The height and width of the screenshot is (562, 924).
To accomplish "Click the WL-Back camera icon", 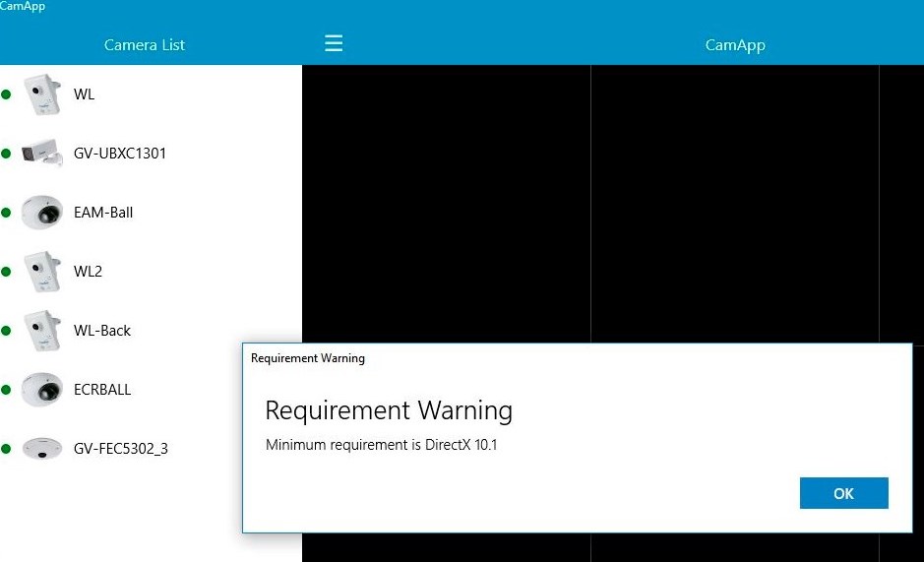I will click(x=42, y=331).
